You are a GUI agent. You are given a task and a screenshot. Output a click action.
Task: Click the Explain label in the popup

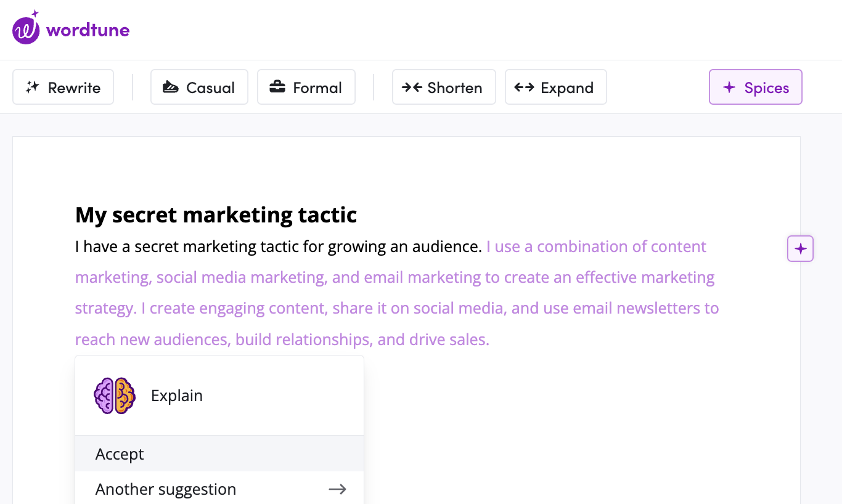coord(177,396)
